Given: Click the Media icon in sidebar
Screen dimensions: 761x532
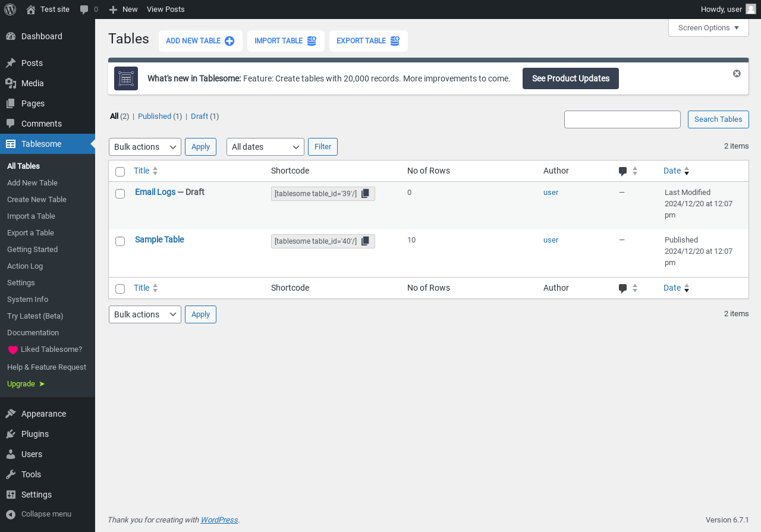Looking at the screenshot, I should coord(11,83).
